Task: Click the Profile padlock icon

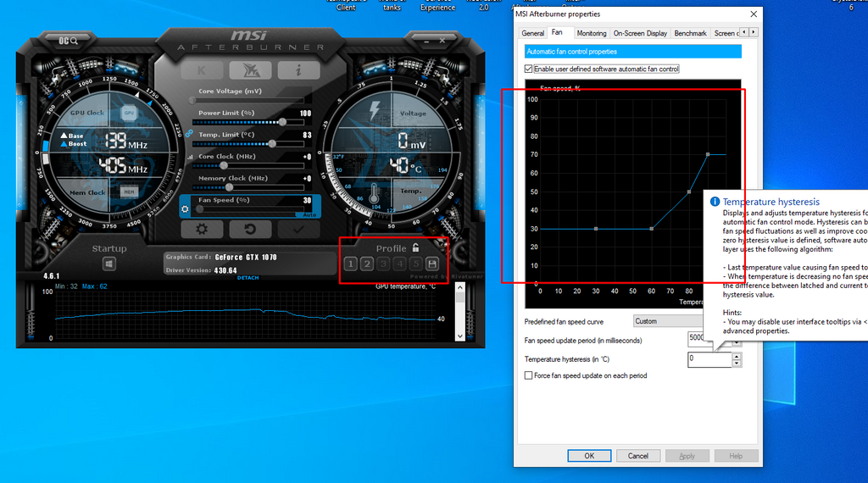Action: [x=415, y=247]
